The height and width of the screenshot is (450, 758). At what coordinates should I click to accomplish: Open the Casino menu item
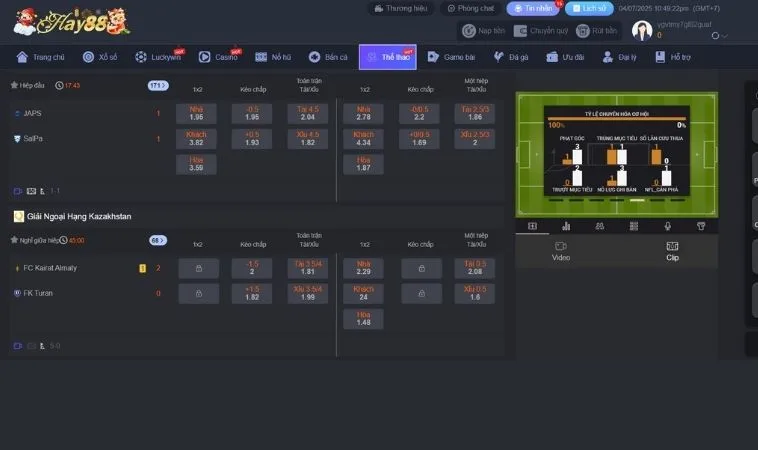click(x=219, y=57)
